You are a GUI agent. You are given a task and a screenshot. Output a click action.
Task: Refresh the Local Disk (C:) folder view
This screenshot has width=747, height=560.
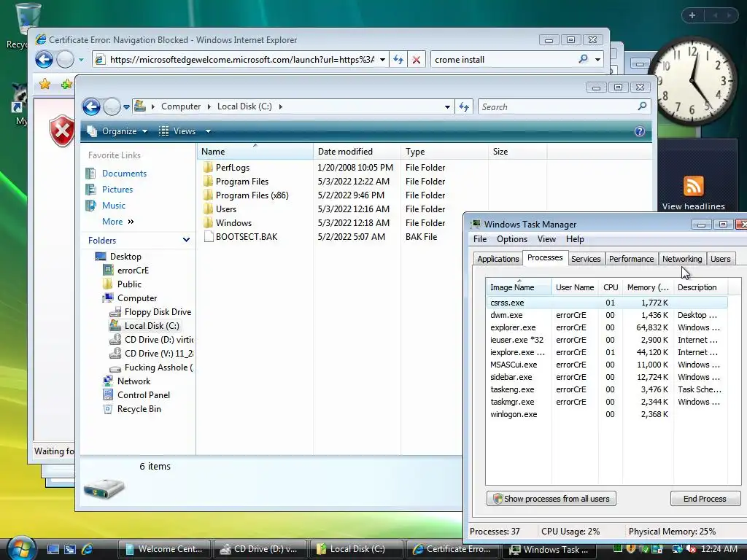pyautogui.click(x=464, y=106)
